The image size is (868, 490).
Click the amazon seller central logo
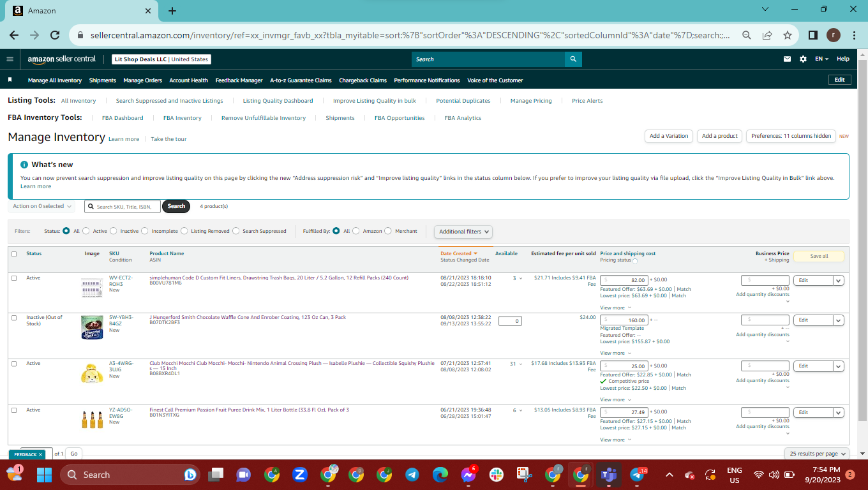pyautogui.click(x=62, y=59)
